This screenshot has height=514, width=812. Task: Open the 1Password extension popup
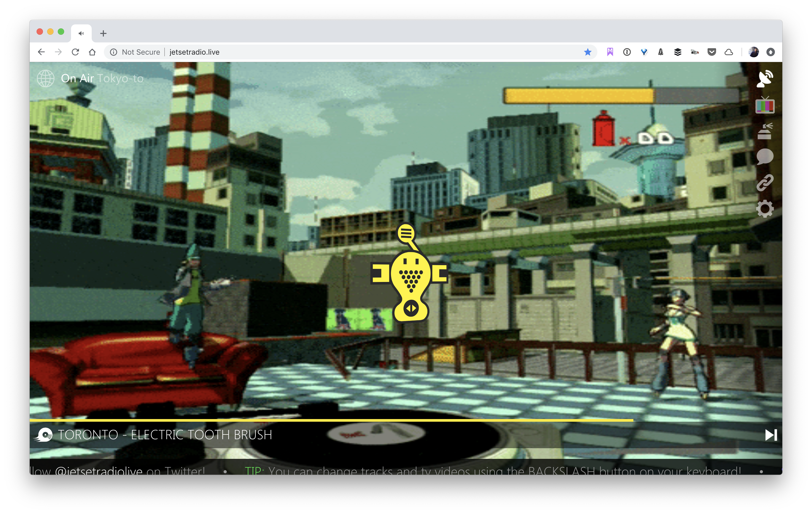coord(627,52)
